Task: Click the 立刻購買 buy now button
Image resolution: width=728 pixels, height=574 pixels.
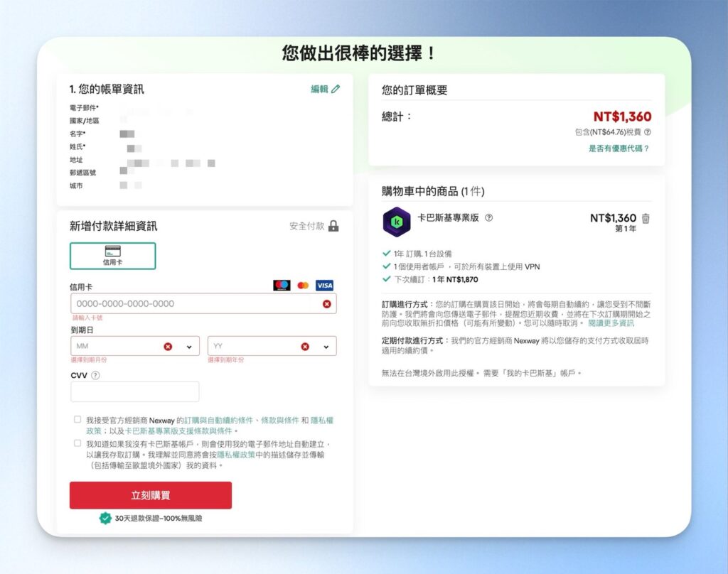Action: click(x=151, y=495)
